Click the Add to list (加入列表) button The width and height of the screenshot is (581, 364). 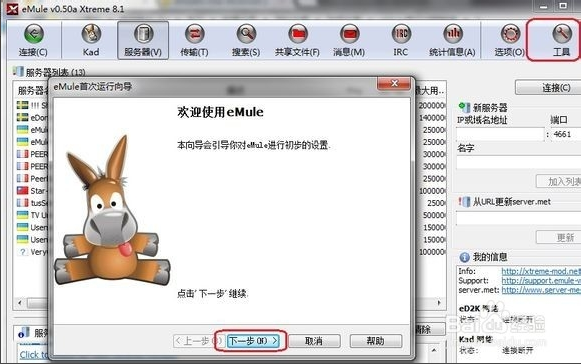coord(559,181)
